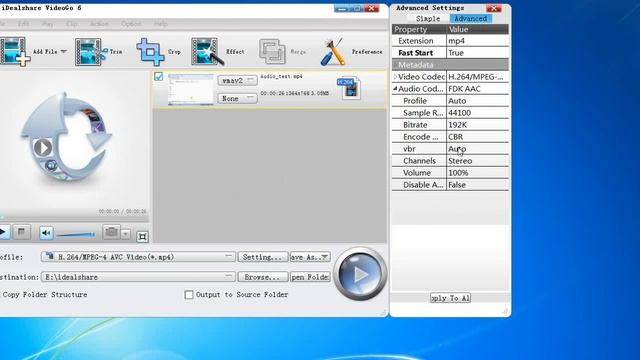Click the Setting... button
The image size is (640, 360).
point(262,257)
